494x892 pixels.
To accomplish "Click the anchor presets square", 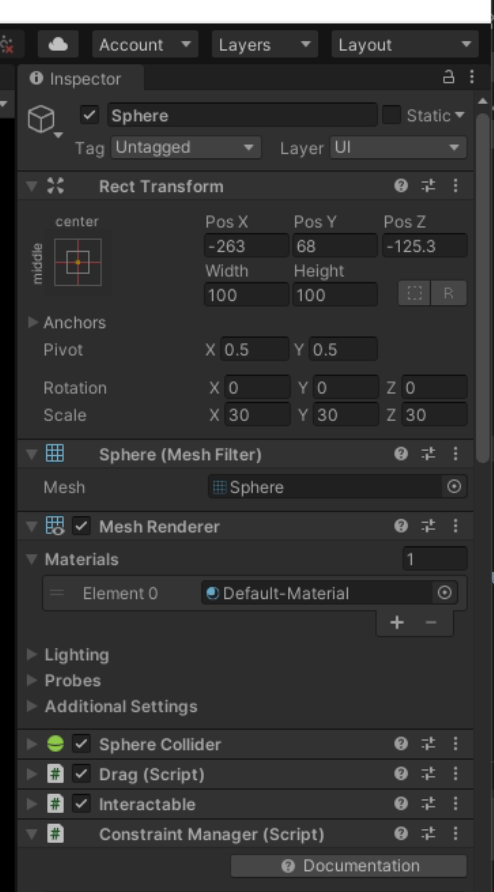I will click(x=78, y=262).
